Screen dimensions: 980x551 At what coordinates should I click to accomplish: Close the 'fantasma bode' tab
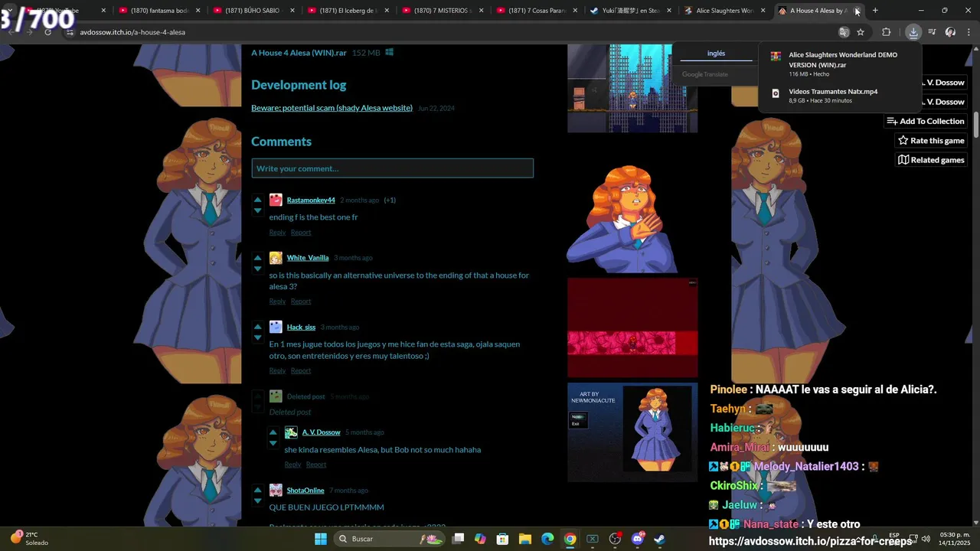(198, 11)
